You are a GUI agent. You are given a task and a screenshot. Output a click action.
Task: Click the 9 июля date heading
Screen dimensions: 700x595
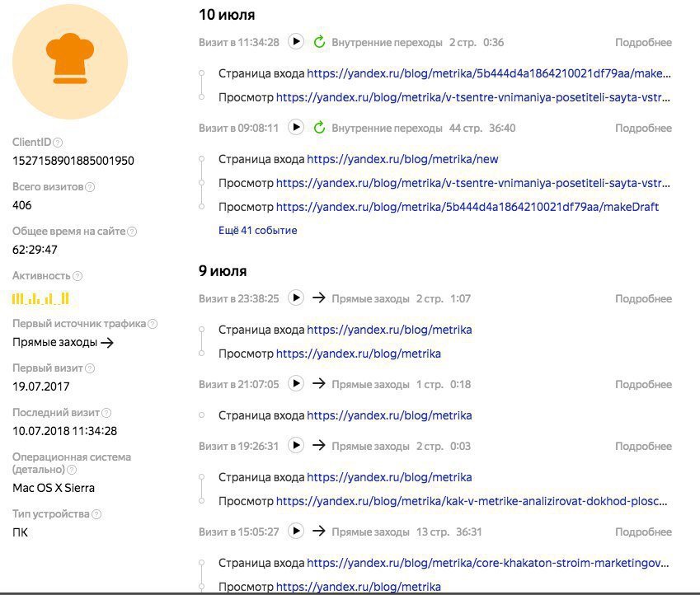[223, 271]
